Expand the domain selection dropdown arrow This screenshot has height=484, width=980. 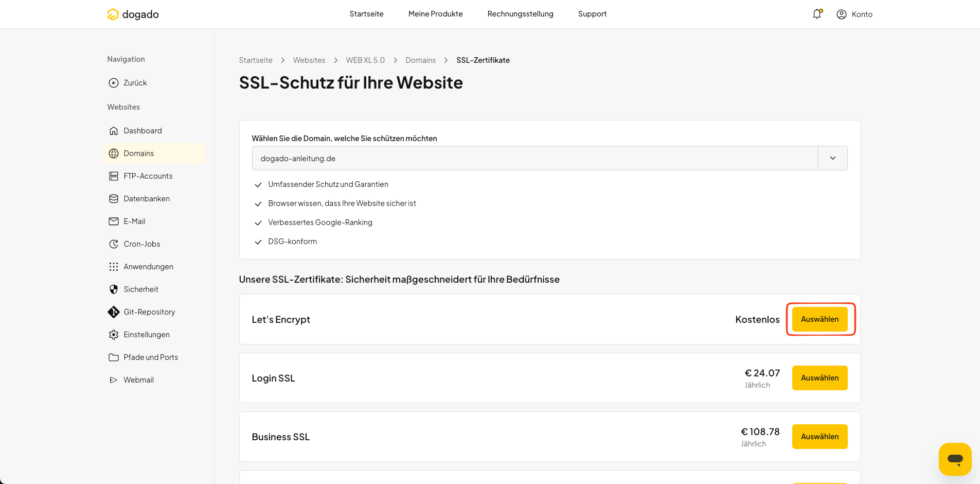tap(833, 158)
